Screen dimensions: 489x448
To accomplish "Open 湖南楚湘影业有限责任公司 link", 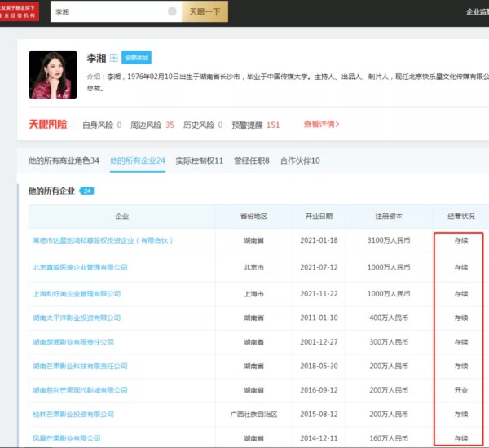I will point(73,342).
